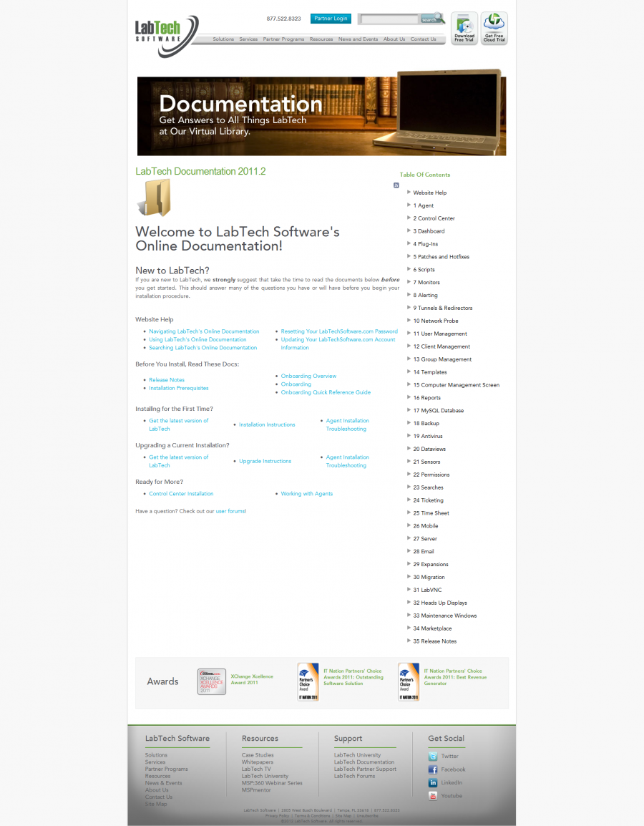Open the Installation Prerequisites link
Screen dimensions: 644x826
179,388
